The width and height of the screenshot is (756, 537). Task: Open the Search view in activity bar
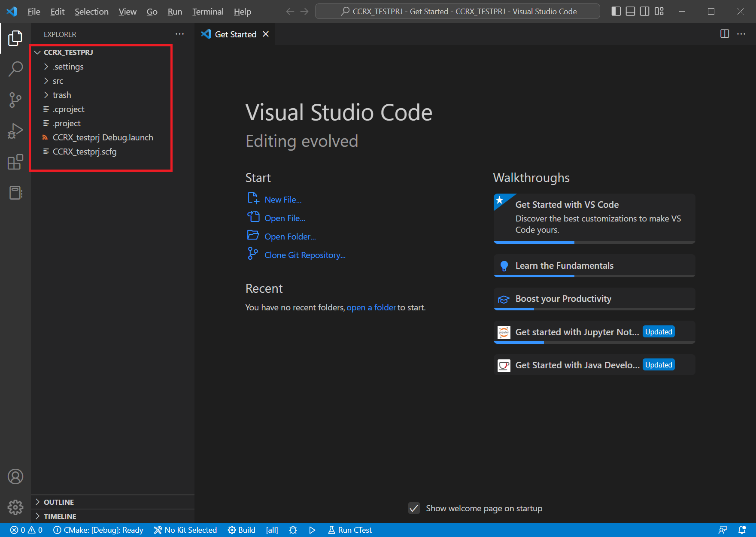tap(15, 69)
